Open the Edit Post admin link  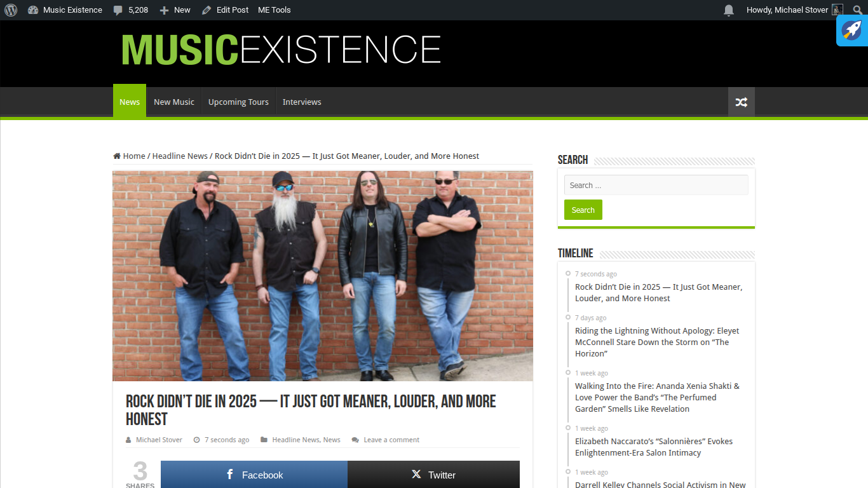[x=225, y=10]
